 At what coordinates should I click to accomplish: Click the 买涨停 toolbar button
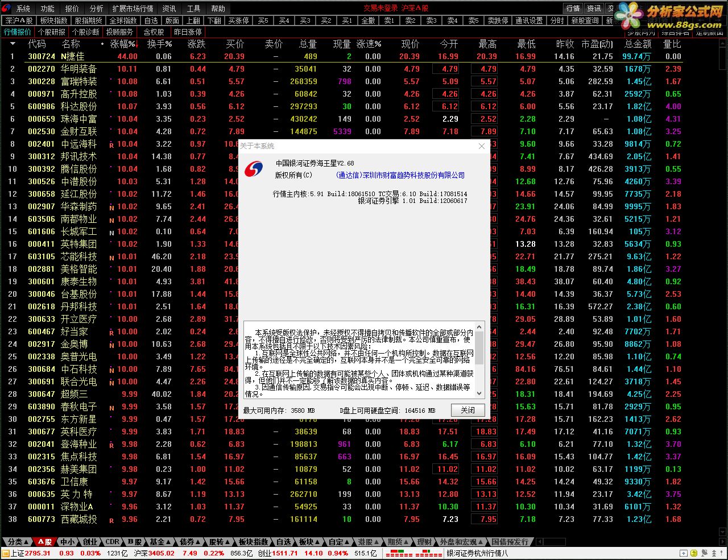pyautogui.click(x=238, y=20)
